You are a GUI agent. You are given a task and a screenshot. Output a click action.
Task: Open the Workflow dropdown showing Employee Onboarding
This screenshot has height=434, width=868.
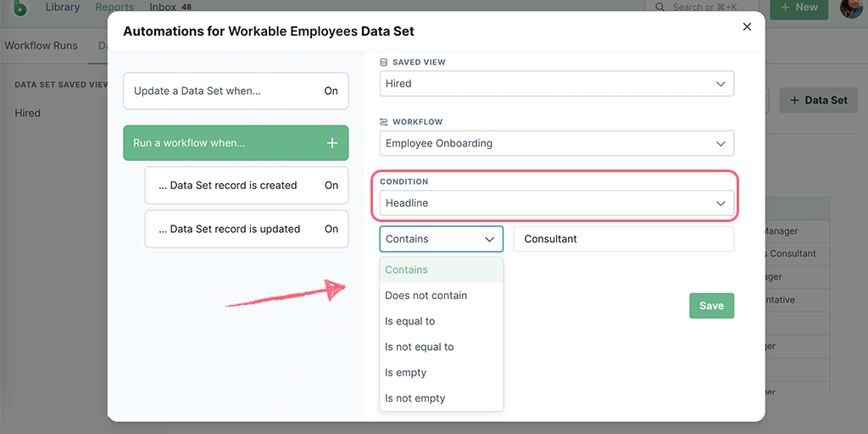(557, 143)
